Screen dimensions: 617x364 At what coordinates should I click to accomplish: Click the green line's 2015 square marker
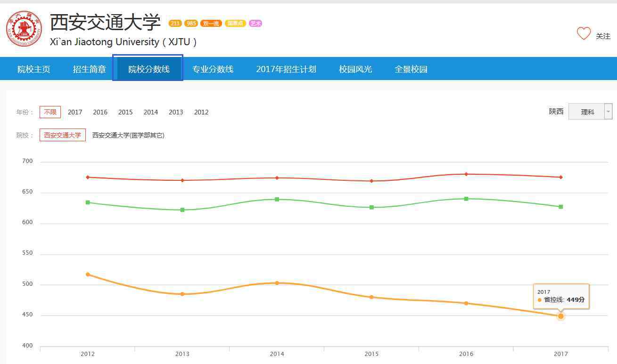(x=371, y=207)
